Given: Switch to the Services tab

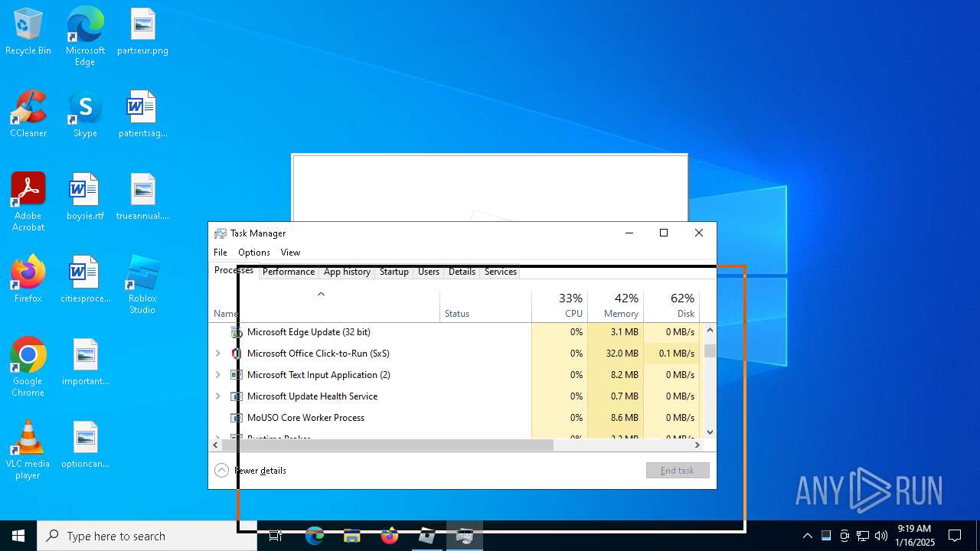Looking at the screenshot, I should click(x=501, y=272).
